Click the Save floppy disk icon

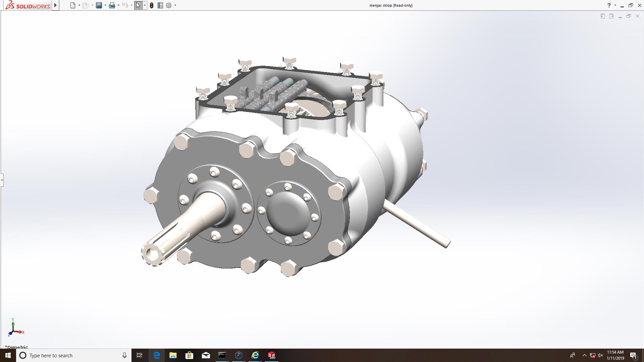pyautogui.click(x=99, y=5)
